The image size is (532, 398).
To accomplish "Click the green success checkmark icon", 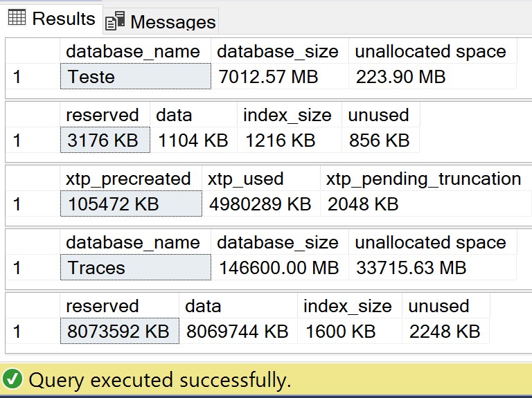I will [12, 380].
